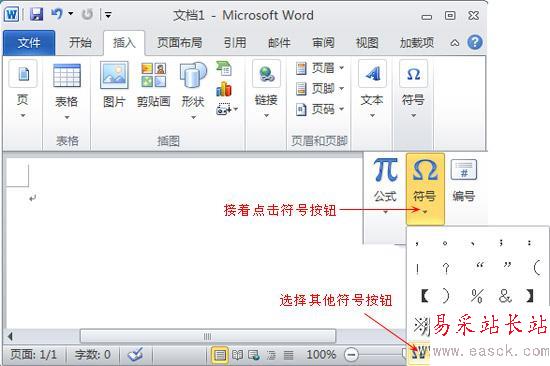Open the screenshot capture tool dropdown
Screen dimensions: 550x366
coord(227,109)
